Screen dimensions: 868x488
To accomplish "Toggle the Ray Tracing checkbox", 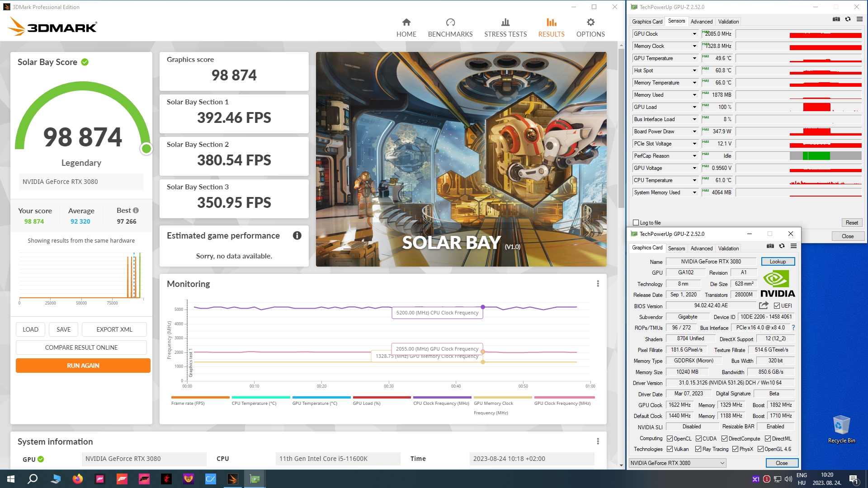I will click(x=698, y=449).
